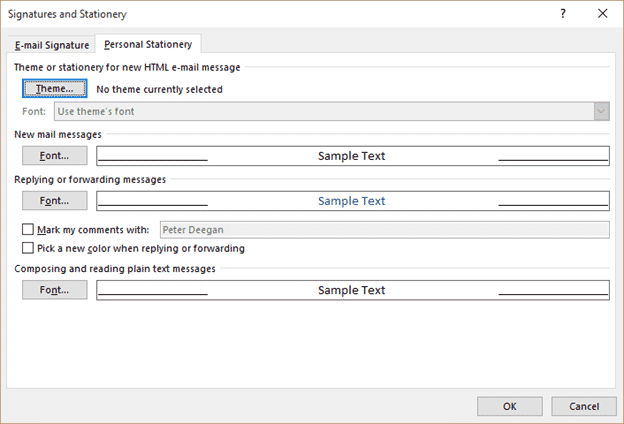The height and width of the screenshot is (424, 624).
Task: Click Font button for plain text messages
Action: (x=54, y=290)
